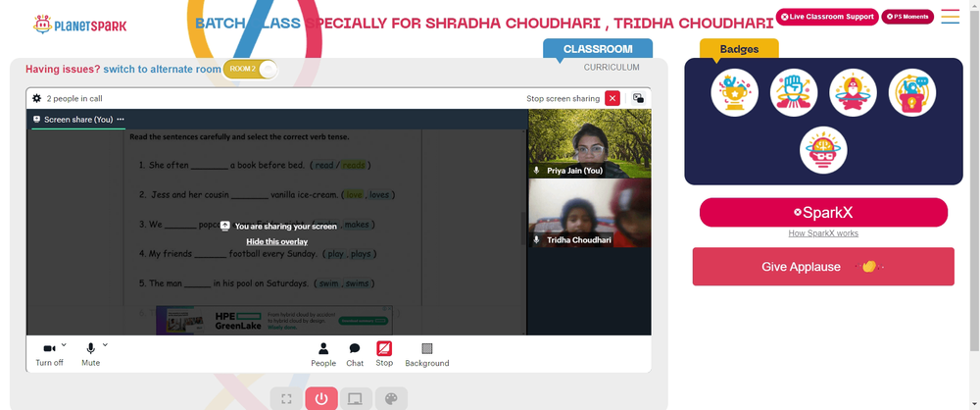Open PS Moments button
The width and height of the screenshot is (980, 410).
907,17
